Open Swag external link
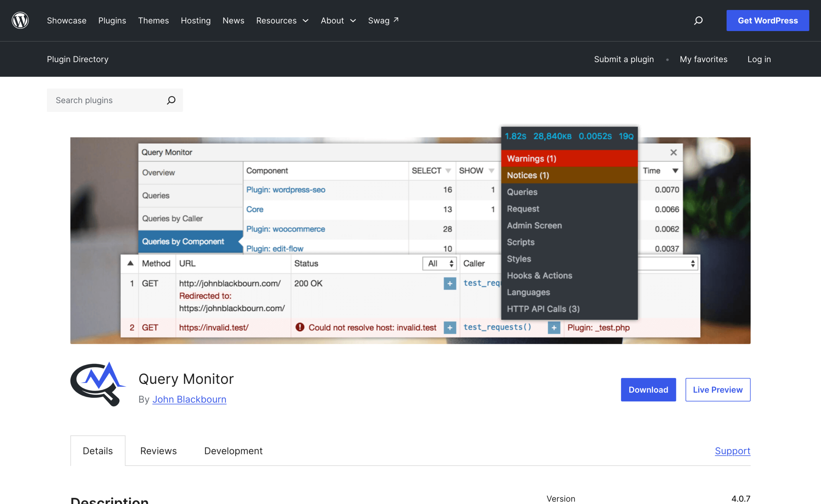The height and width of the screenshot is (504, 821). coord(383,21)
